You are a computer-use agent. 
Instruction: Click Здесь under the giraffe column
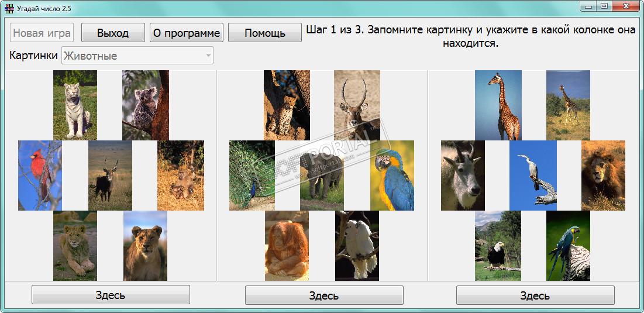(x=535, y=295)
